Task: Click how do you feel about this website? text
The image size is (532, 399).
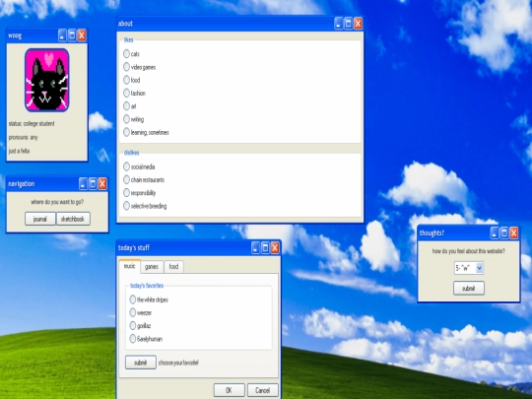Action: (469, 251)
